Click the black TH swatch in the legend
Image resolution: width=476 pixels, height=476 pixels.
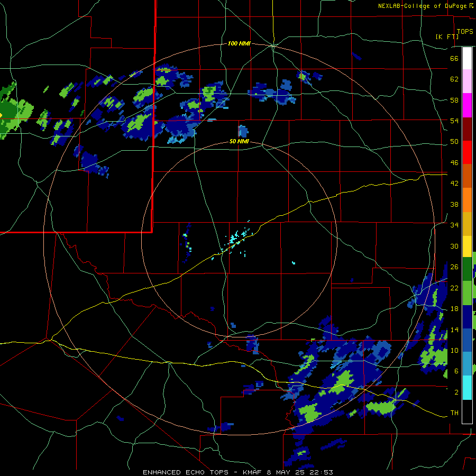coord(467,411)
